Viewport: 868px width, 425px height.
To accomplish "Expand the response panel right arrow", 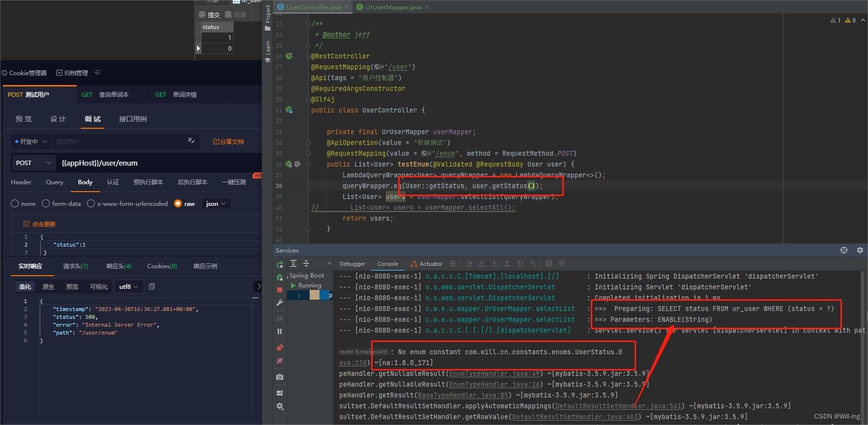I will click(259, 286).
